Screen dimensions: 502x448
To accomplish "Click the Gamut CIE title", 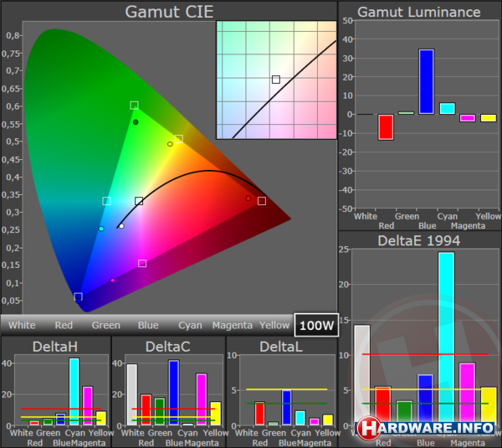I will (169, 12).
